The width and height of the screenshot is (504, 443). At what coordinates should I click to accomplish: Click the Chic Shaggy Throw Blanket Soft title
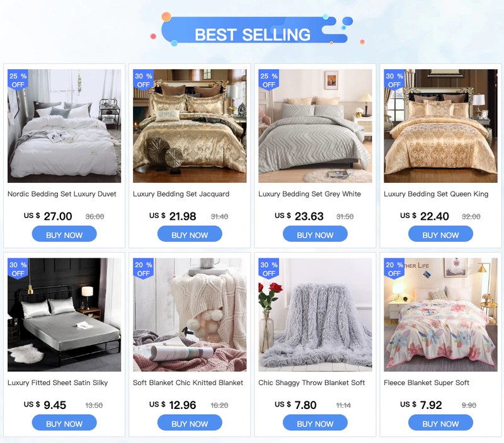(x=311, y=383)
